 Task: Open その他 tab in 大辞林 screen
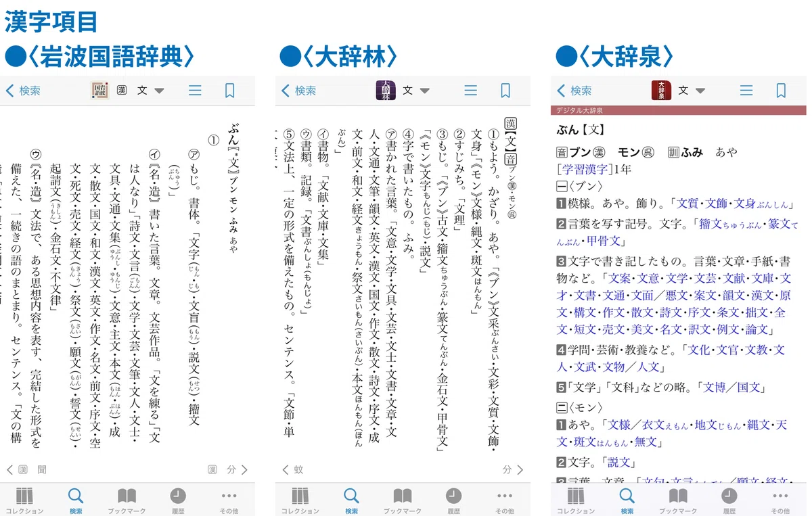tap(505, 501)
